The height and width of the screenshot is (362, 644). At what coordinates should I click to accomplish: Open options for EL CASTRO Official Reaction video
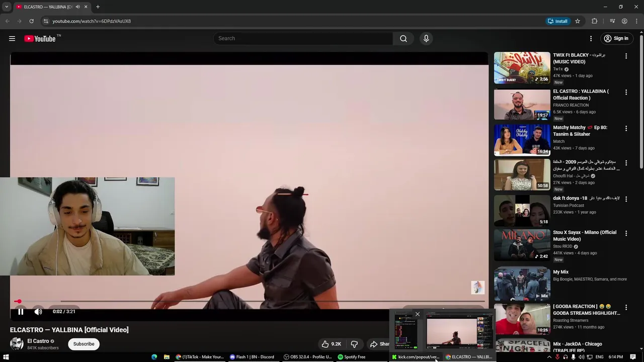pos(626,93)
